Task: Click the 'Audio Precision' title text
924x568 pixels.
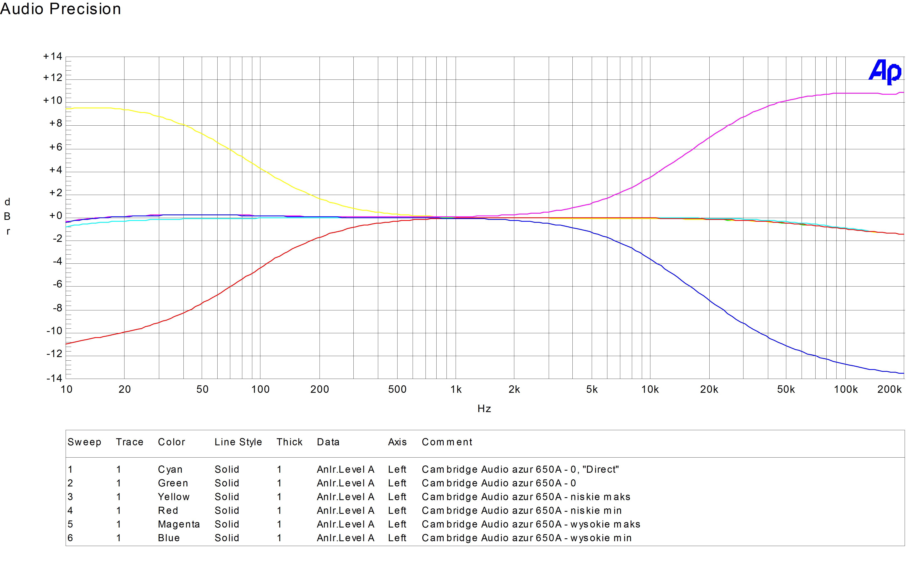Action: (60, 9)
